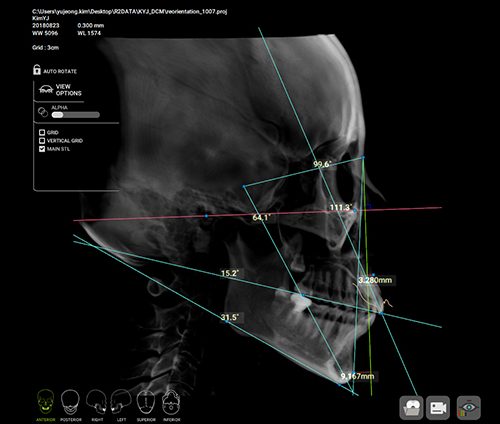Click the WW 5096 window width value
500x424 pixels.
click(45, 33)
